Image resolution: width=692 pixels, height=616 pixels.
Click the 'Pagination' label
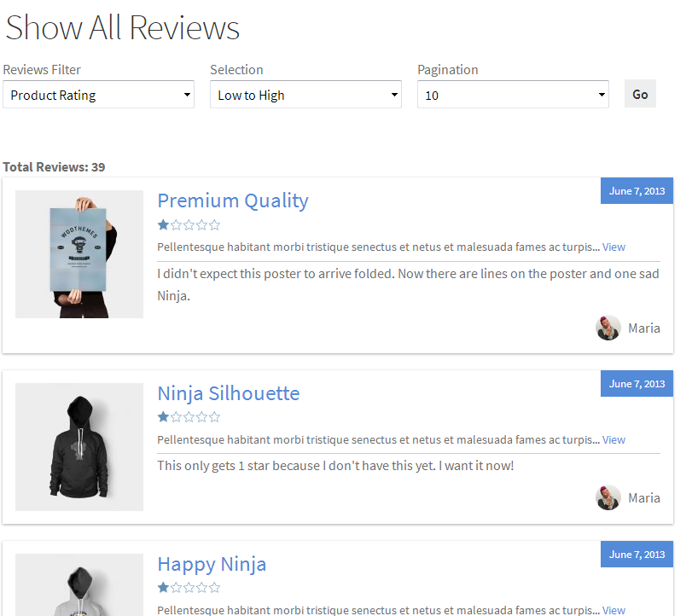447,70
